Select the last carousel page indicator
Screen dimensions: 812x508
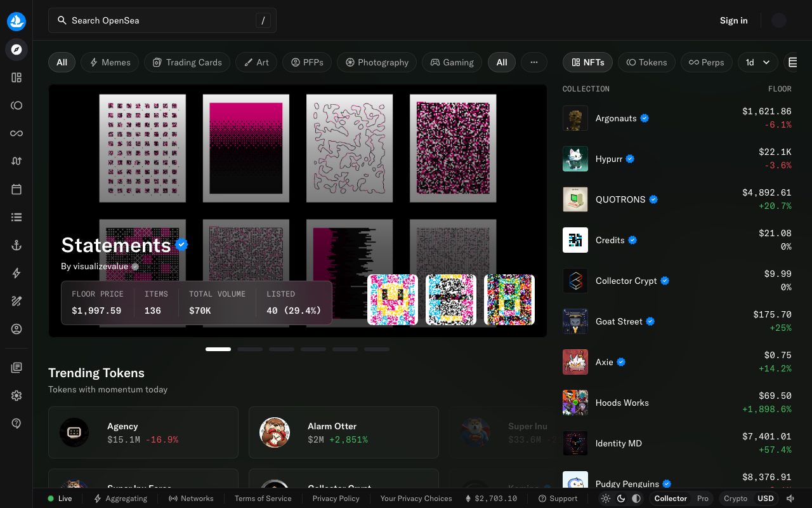(x=377, y=349)
